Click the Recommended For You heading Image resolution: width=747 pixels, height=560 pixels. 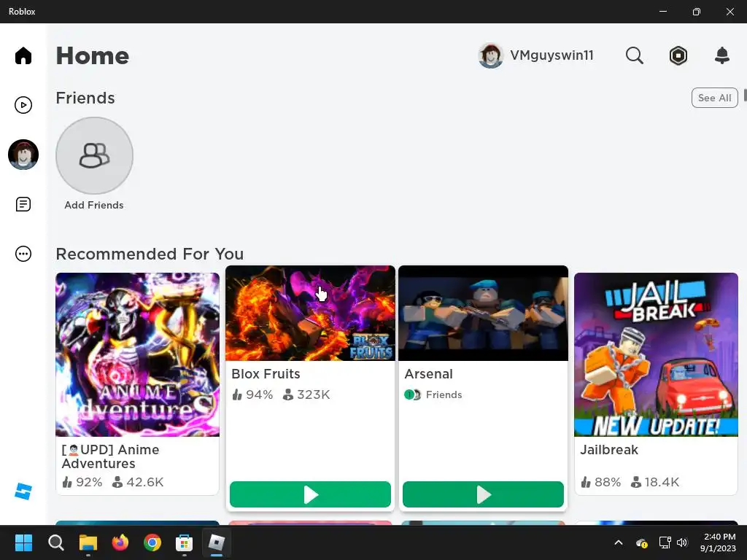pos(150,254)
